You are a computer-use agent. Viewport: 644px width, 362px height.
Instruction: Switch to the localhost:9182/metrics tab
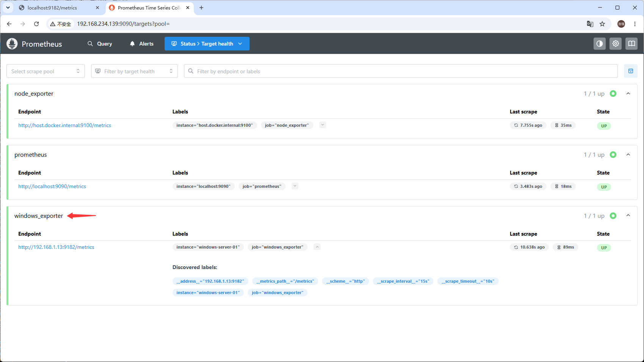tap(59, 8)
